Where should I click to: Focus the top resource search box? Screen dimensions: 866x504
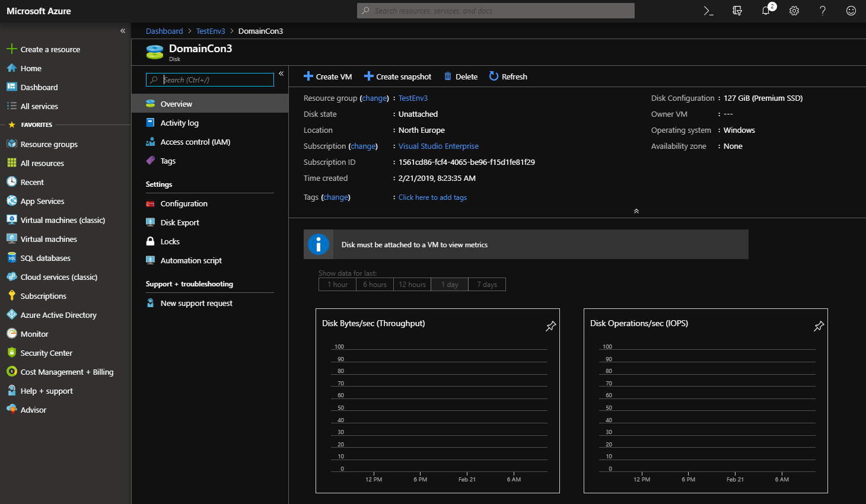click(x=496, y=11)
